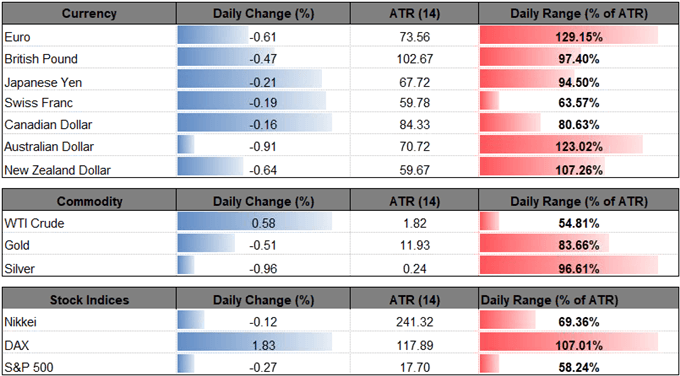This screenshot has height=376, width=680.
Task: Select Silver daily range 96.61% cell
Action: coord(579,268)
